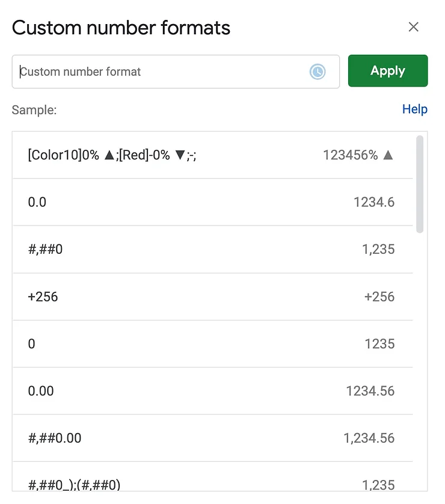The width and height of the screenshot is (445, 504).
Task: Close the Custom number formats dialog
Action: 413,27
